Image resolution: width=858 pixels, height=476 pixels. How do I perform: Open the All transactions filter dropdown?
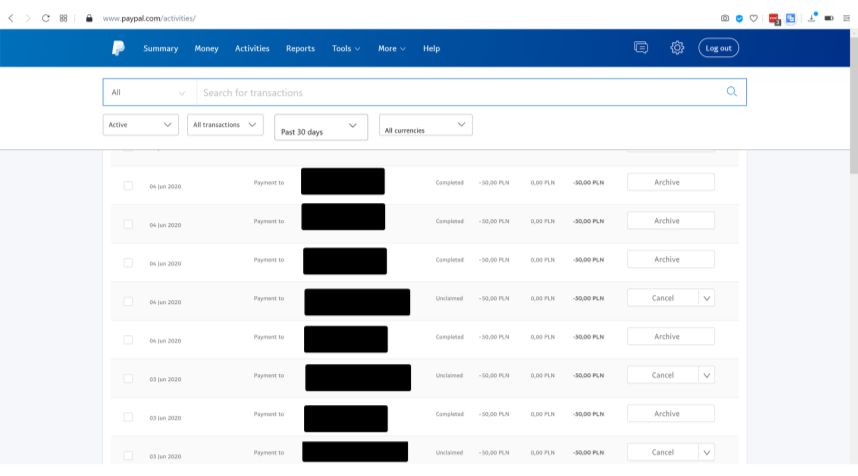[x=225, y=125]
